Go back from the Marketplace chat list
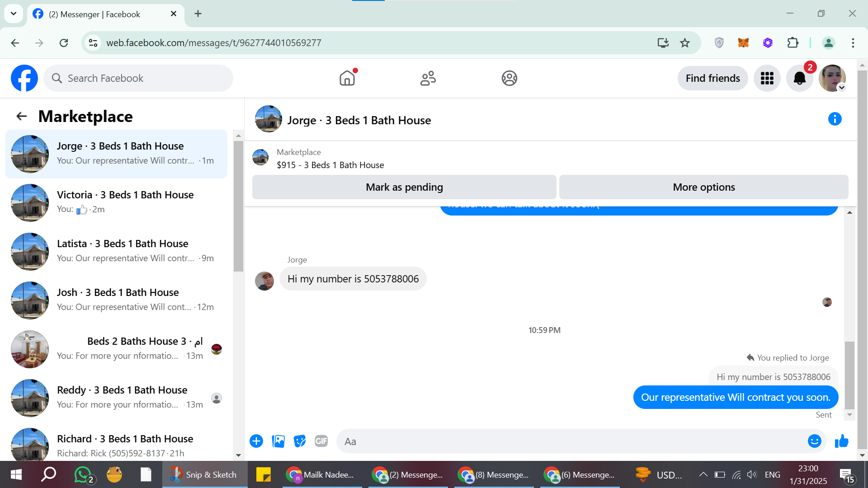The height and width of the screenshot is (488, 868). (x=22, y=117)
